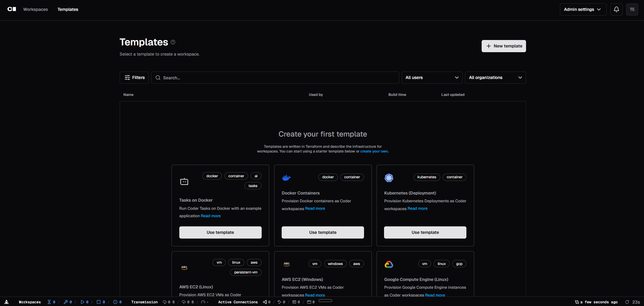Click the Docker whale icon on Docker Containers
The image size is (644, 306).
(286, 177)
